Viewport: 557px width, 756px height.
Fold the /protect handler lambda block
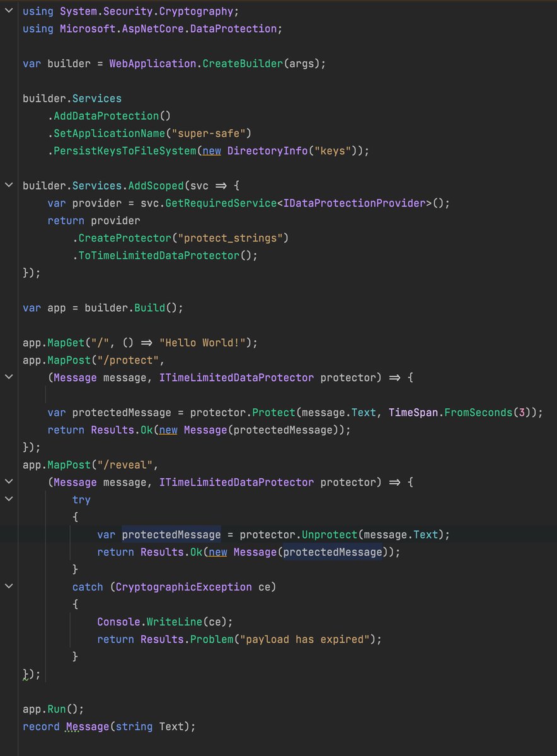(x=8, y=377)
